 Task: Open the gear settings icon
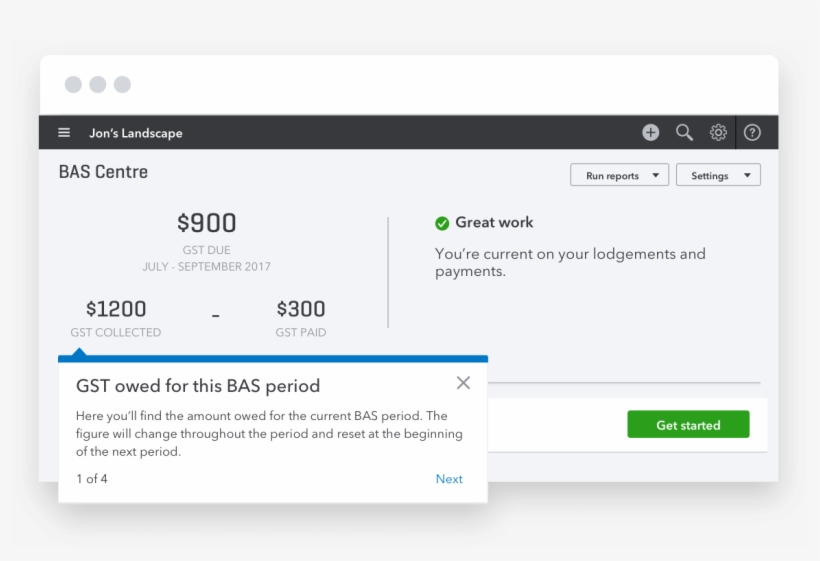pyautogui.click(x=718, y=132)
